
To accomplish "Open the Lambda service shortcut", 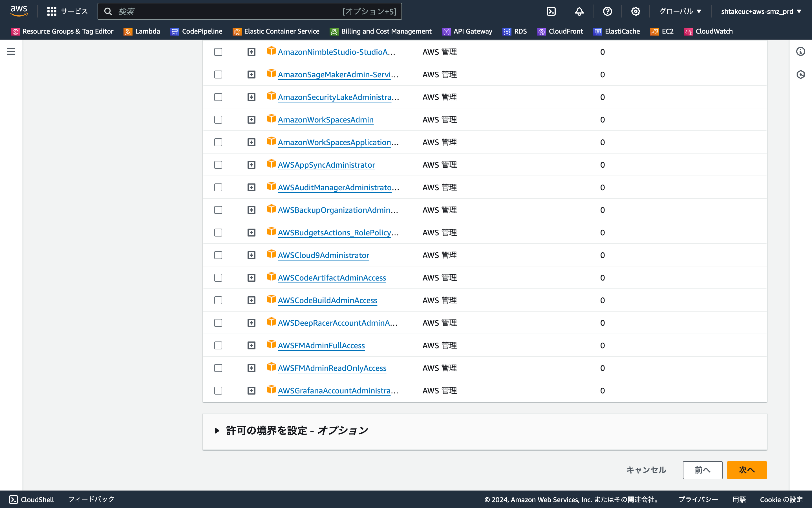I will point(142,31).
